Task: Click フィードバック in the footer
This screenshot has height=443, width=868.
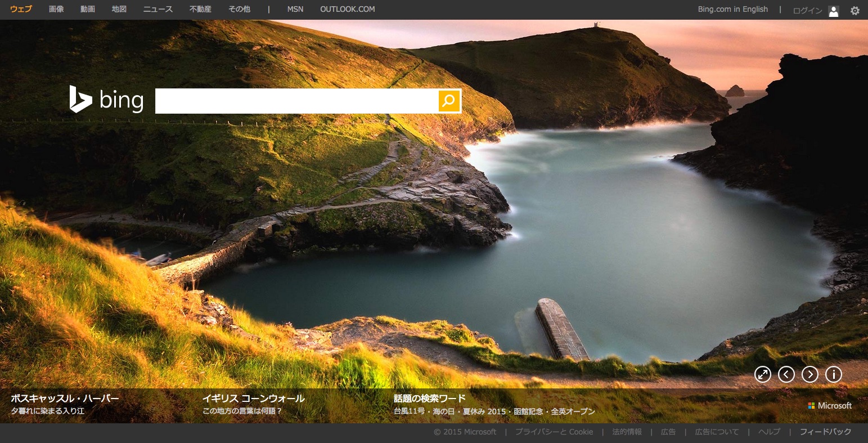Action: coord(825,432)
